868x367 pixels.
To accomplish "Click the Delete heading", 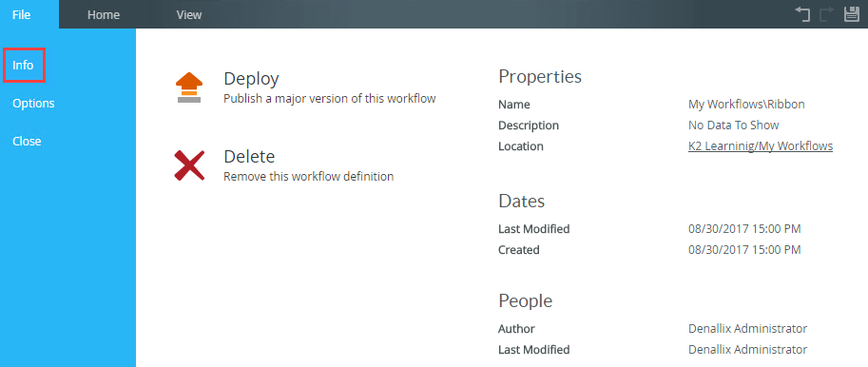I will 249,157.
